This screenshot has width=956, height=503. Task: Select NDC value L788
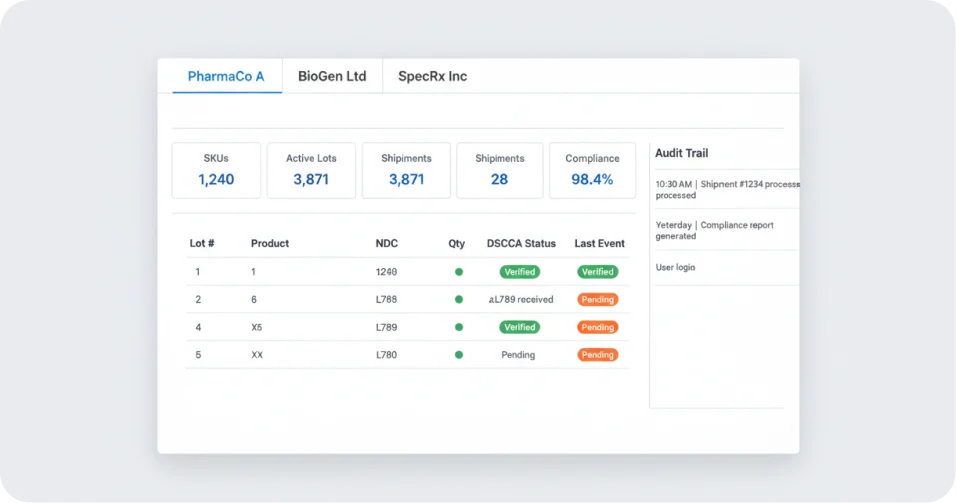pos(387,299)
